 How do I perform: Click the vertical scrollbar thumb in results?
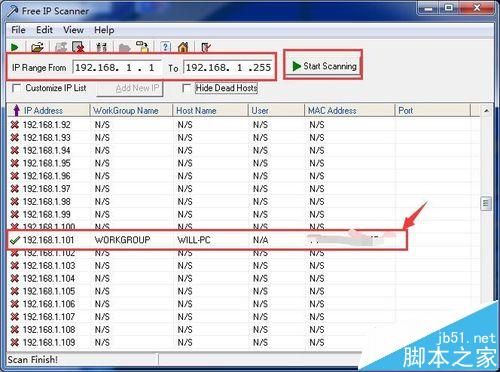[x=486, y=203]
